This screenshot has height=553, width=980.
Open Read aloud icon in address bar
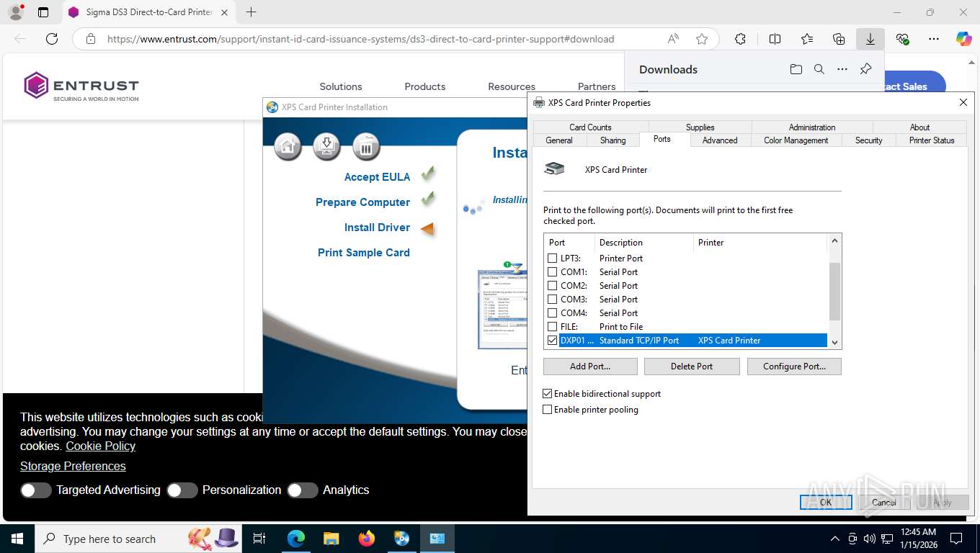click(673, 39)
